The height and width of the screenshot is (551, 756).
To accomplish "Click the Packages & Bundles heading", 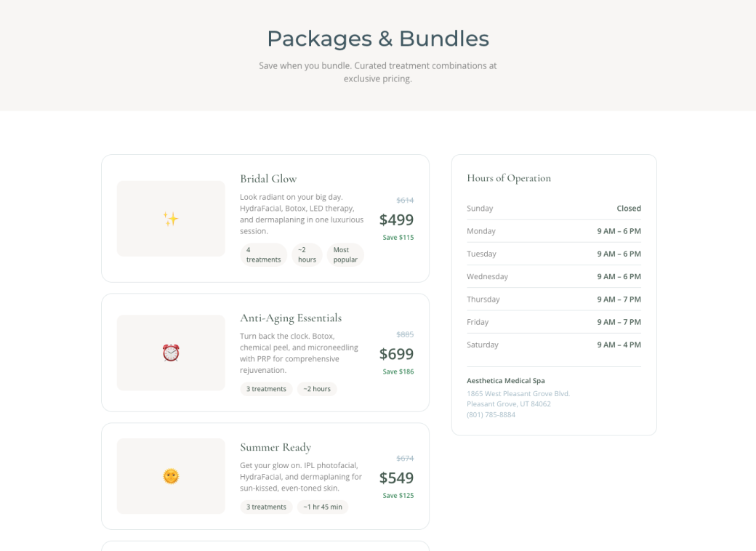I will (x=378, y=39).
